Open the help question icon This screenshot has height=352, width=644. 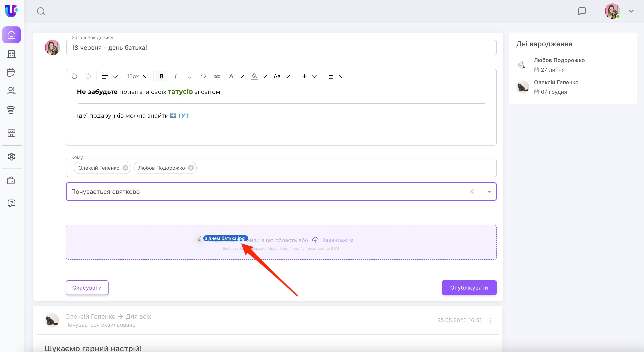tap(11, 203)
